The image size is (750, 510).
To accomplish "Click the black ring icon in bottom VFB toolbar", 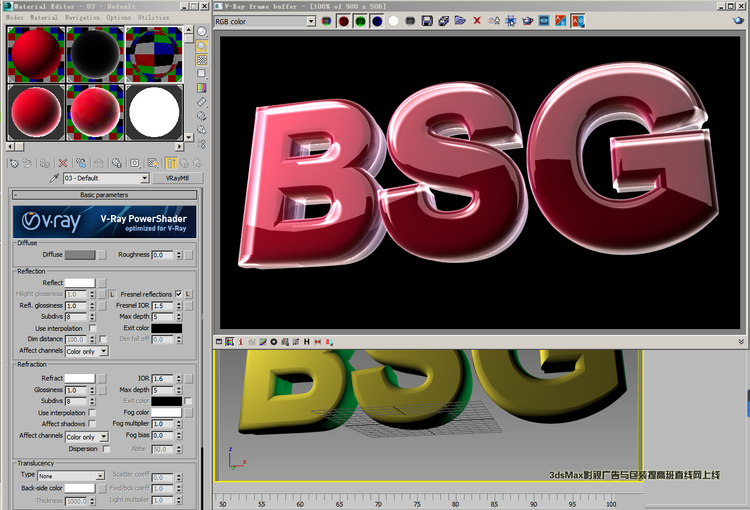I will 274,342.
